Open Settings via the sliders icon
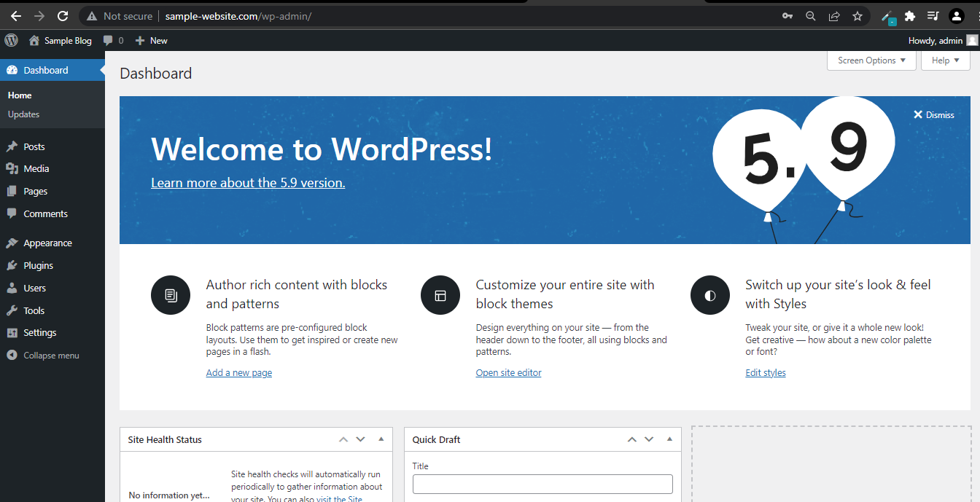Viewport: 980px width, 502px height. click(12, 332)
